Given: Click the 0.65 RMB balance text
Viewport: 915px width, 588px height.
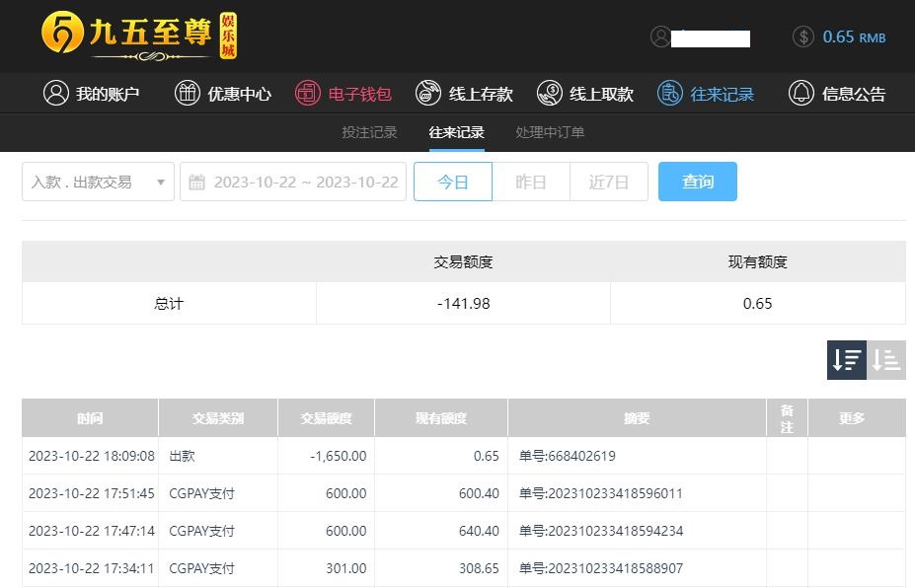Looking at the screenshot, I should [x=855, y=37].
